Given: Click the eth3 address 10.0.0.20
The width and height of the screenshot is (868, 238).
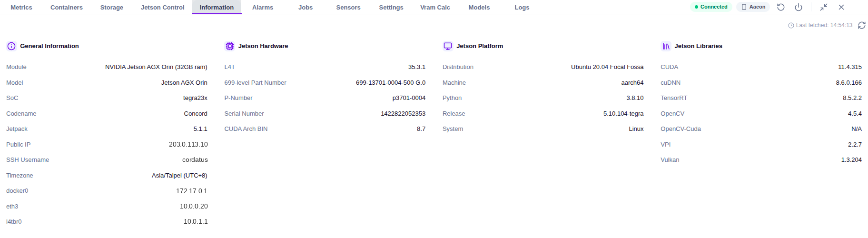Looking at the screenshot, I should click(x=194, y=206).
